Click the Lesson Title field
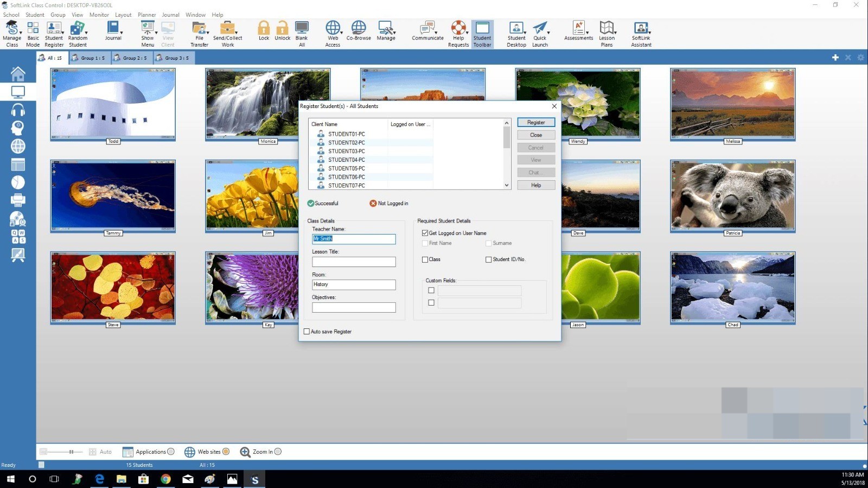 354,262
